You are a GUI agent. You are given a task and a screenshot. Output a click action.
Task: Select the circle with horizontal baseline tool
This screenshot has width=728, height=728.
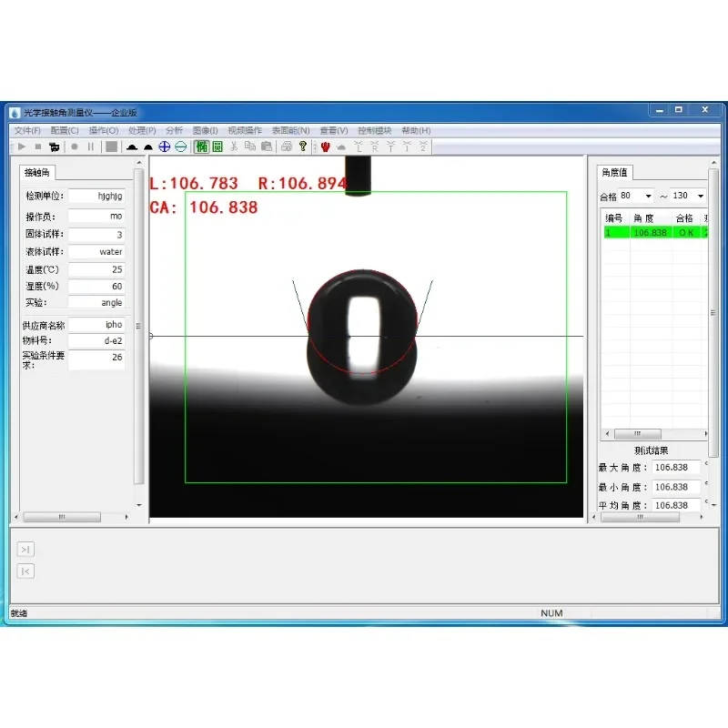pos(180,147)
